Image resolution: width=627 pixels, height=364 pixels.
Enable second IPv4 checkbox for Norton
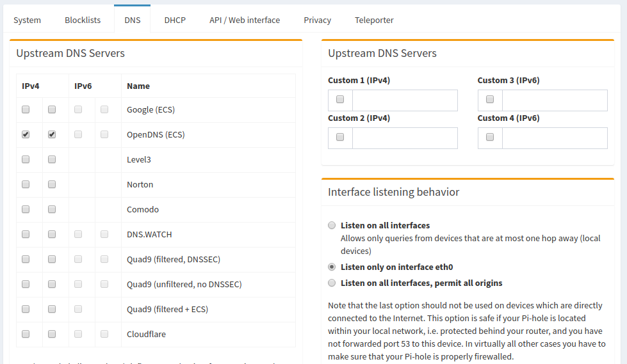pyautogui.click(x=52, y=184)
